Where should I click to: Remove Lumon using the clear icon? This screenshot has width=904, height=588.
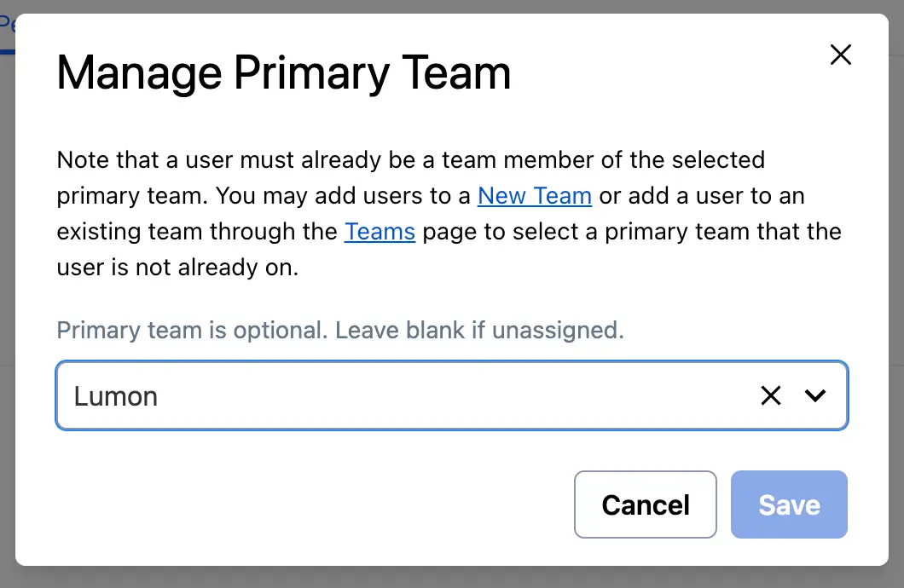pyautogui.click(x=771, y=395)
